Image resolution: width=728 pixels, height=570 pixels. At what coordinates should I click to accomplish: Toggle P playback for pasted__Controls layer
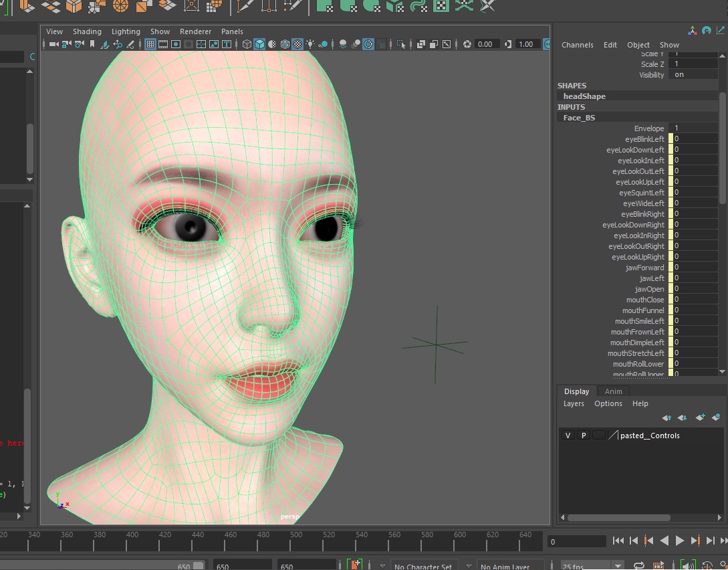click(583, 436)
